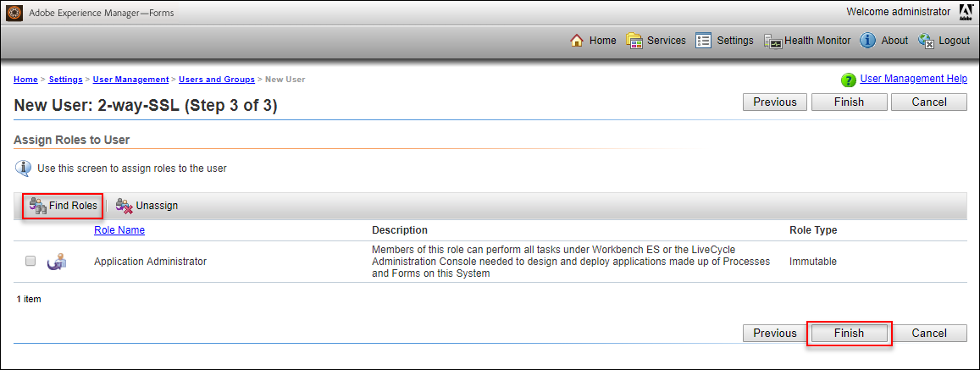The image size is (980, 370).
Task: Open User Management Help link
Action: pyautogui.click(x=914, y=79)
